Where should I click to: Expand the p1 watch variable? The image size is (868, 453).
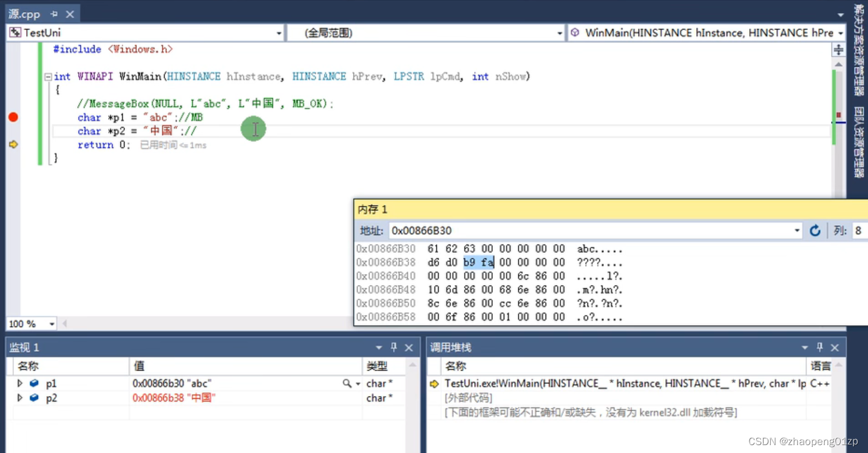pyautogui.click(x=20, y=383)
